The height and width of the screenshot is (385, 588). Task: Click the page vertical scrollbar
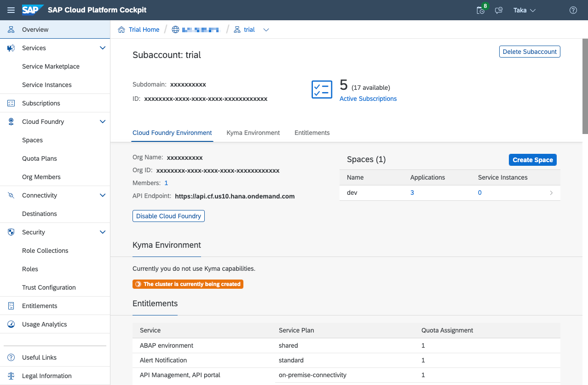pos(585,87)
